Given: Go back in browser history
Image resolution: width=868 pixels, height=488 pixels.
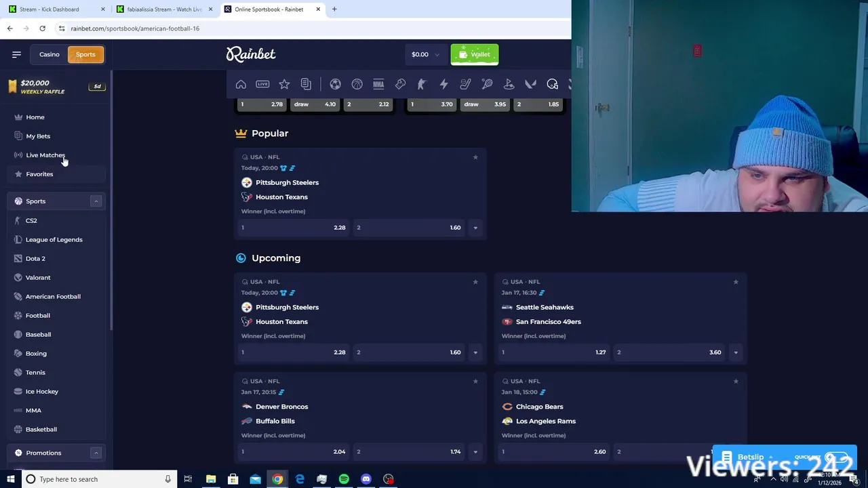Looking at the screenshot, I should click(x=9, y=28).
